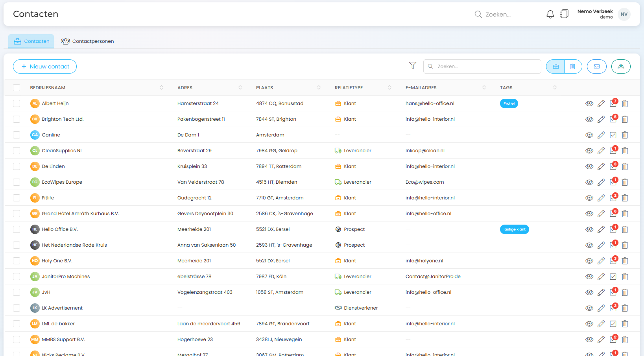The image size is (644, 356).
Task: Click the filter funnel icon
Action: [412, 66]
